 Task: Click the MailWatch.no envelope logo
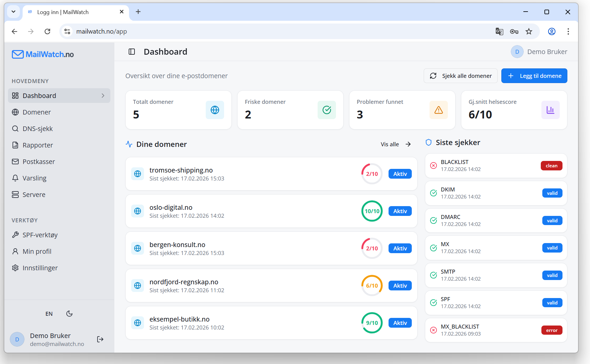pyautogui.click(x=18, y=54)
